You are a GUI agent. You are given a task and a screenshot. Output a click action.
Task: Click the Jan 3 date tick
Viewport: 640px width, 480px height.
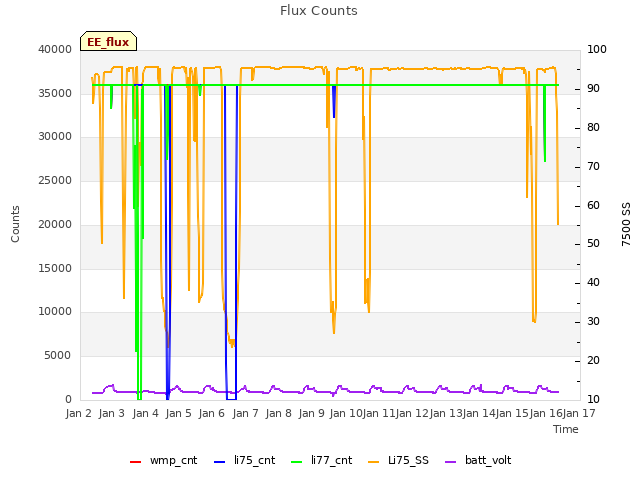pyautogui.click(x=111, y=413)
